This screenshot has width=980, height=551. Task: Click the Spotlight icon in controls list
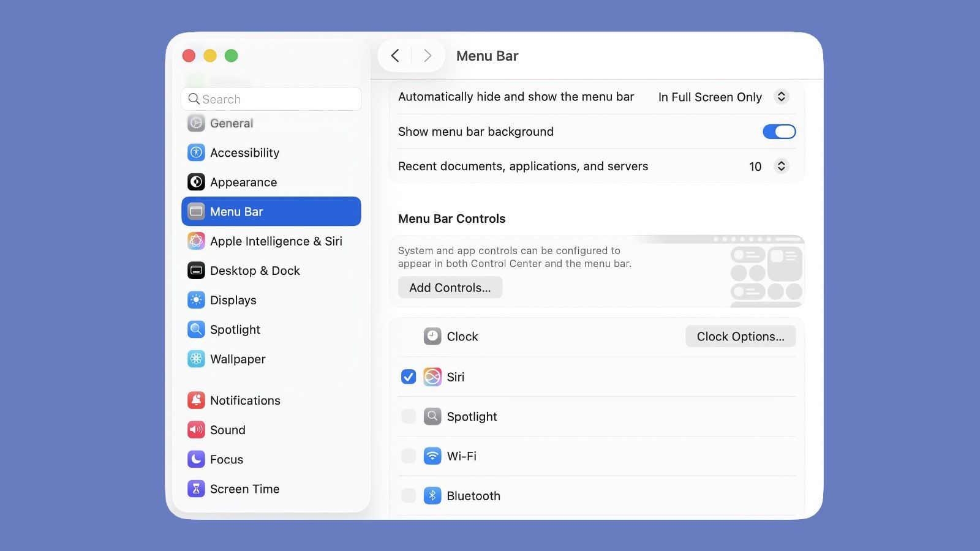coord(432,416)
